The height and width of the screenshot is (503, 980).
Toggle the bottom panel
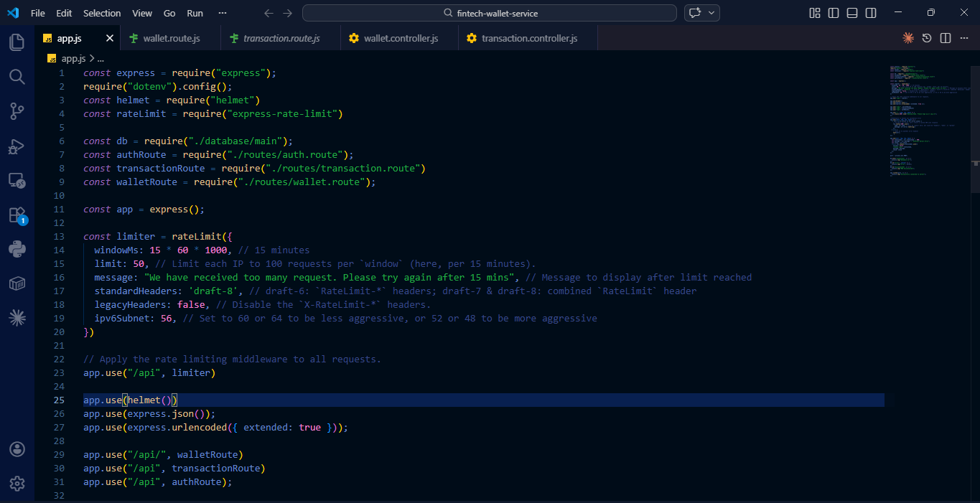[x=852, y=13]
